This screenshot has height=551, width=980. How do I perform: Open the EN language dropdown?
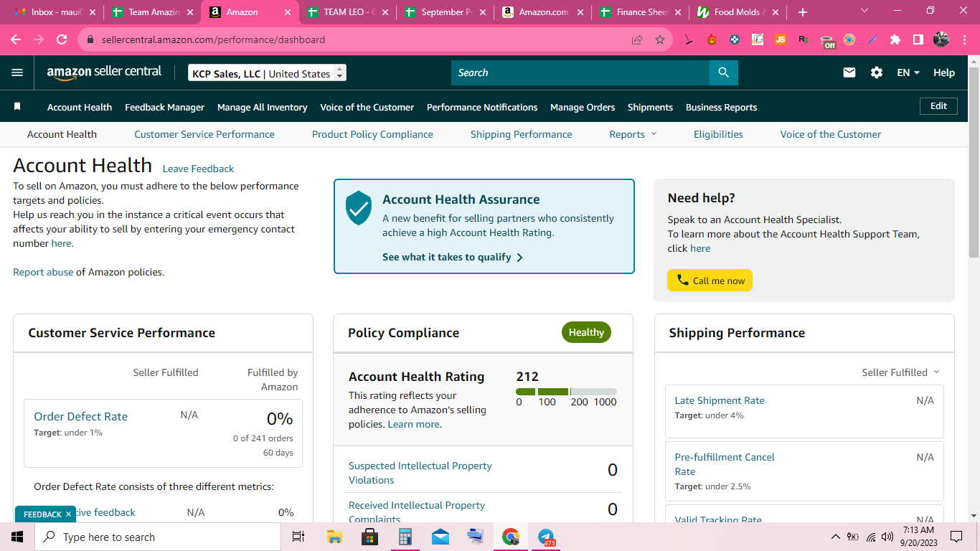click(x=908, y=72)
